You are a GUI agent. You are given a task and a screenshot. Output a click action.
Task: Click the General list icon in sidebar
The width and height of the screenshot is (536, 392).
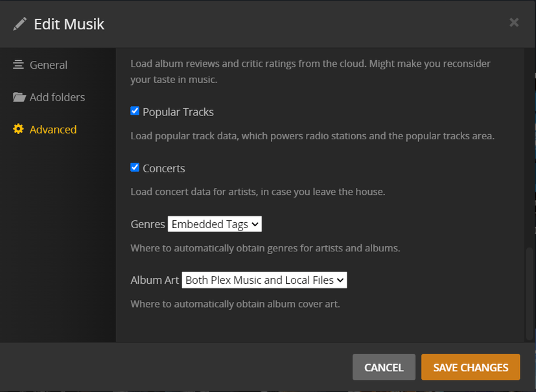(x=18, y=65)
